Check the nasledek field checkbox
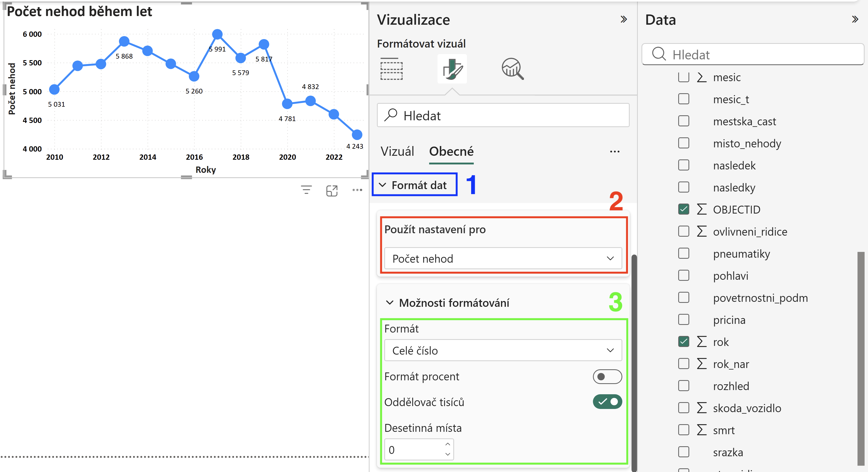 tap(684, 165)
